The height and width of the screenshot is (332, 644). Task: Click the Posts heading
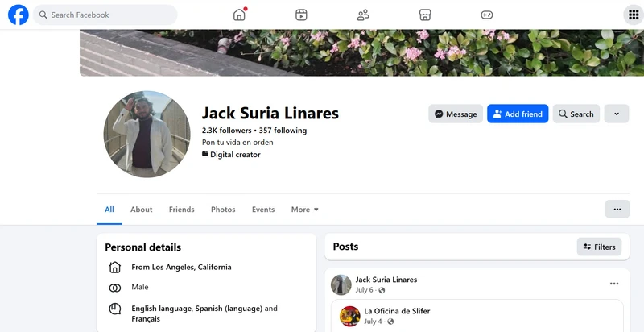click(x=345, y=247)
